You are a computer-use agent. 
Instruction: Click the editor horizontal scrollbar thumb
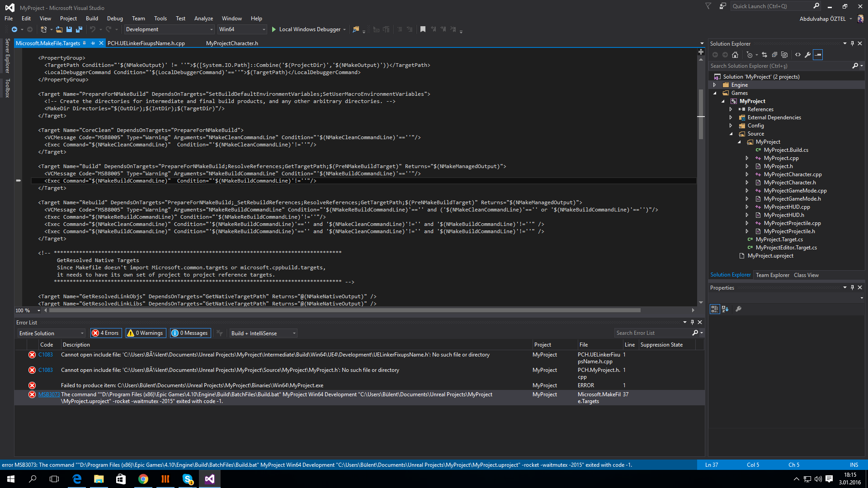point(345,310)
